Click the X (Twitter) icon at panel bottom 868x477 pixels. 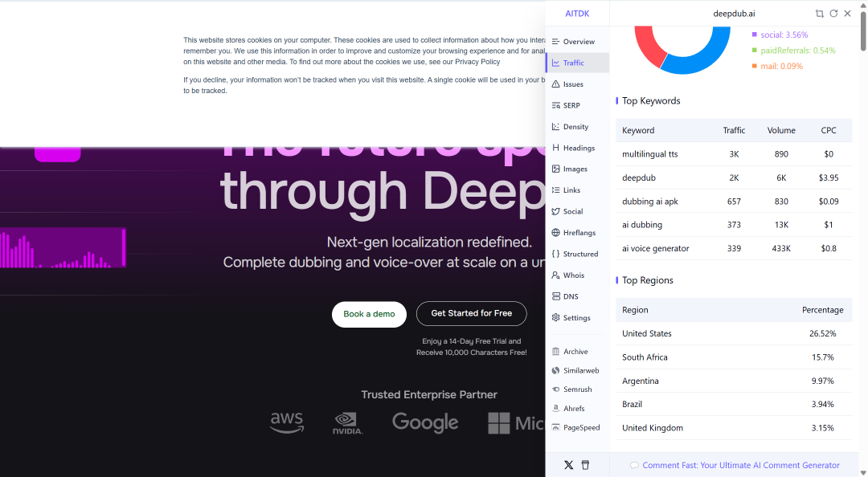(568, 465)
